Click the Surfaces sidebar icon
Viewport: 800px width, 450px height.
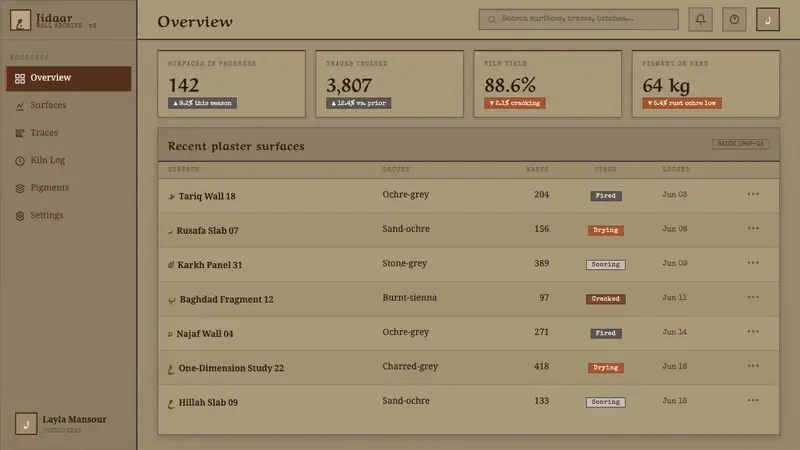(20, 106)
